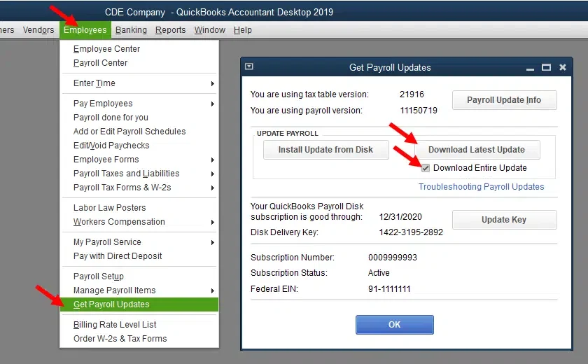
Task: Toggle the Download Entire Update checkbox
Action: [426, 168]
